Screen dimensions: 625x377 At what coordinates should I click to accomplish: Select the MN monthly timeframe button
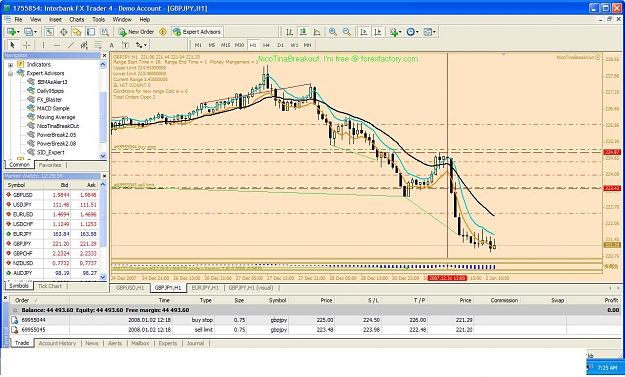pos(307,45)
